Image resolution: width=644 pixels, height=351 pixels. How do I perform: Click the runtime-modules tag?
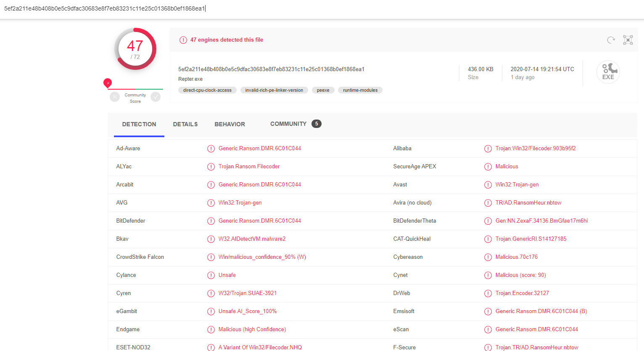(x=360, y=90)
